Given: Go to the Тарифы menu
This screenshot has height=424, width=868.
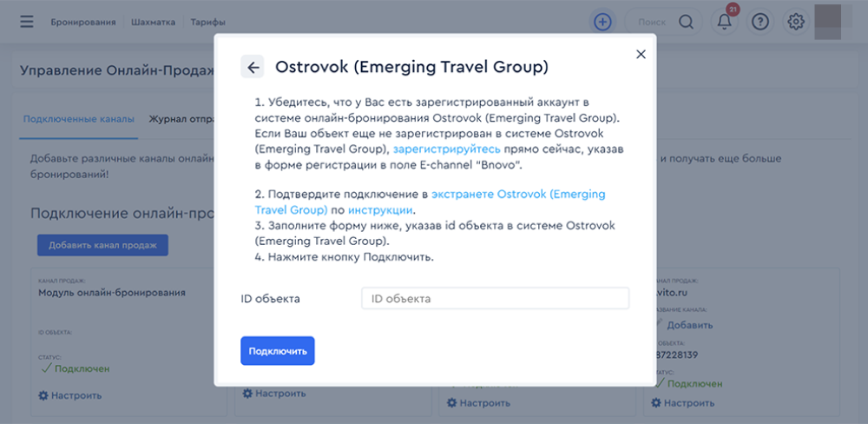Looking at the screenshot, I should pos(208,22).
